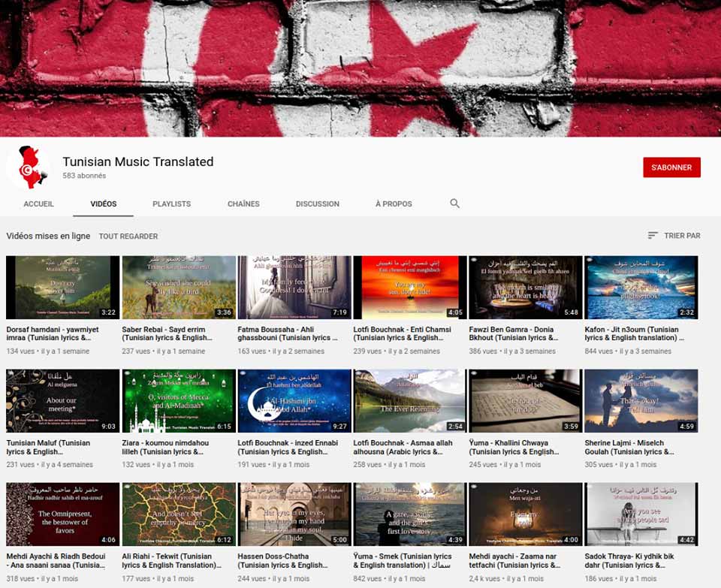
Task: Play the Asmaa allah alhousna thumbnail
Action: point(410,401)
